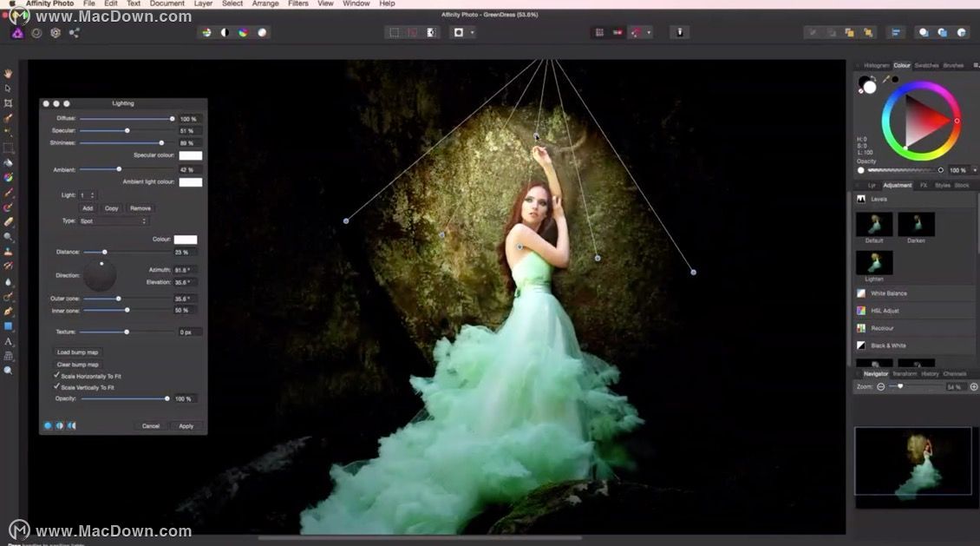980x546 pixels.
Task: Expand the White Balance adjustment
Action: coord(914,293)
